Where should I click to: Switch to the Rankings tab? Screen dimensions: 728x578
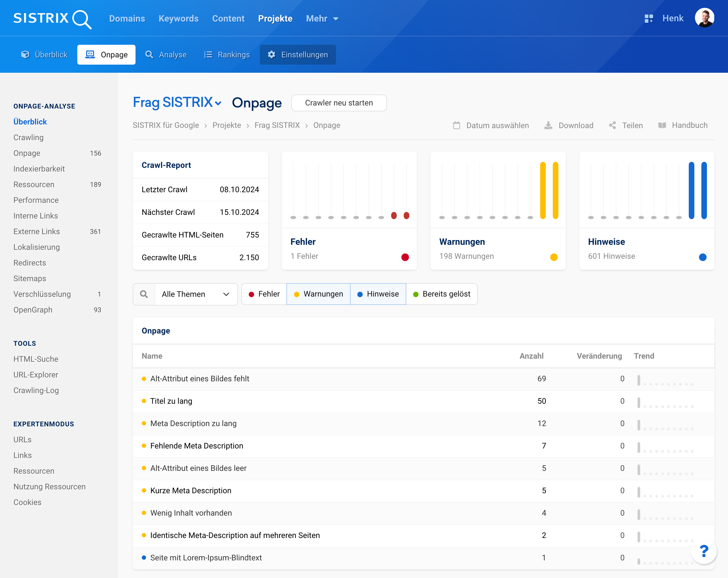point(227,55)
